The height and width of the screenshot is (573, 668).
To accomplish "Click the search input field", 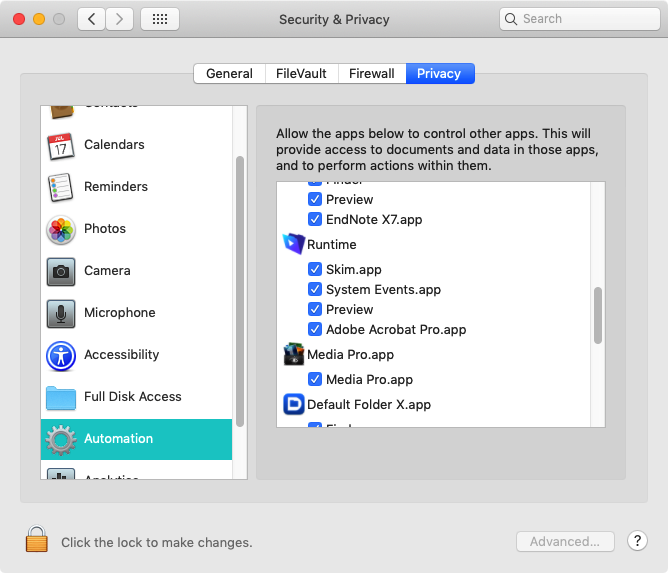I will pos(580,19).
